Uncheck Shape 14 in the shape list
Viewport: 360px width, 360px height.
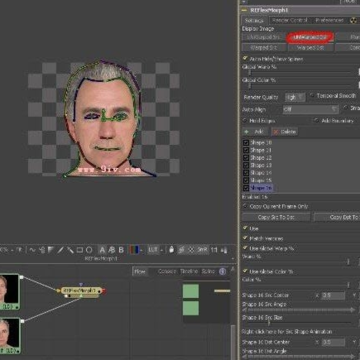pos(246,173)
